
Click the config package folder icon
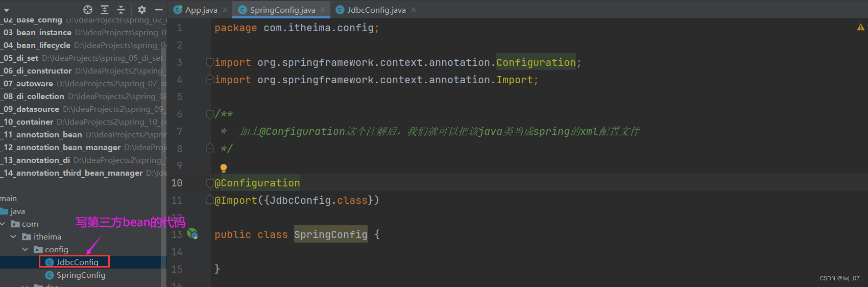[38, 249]
